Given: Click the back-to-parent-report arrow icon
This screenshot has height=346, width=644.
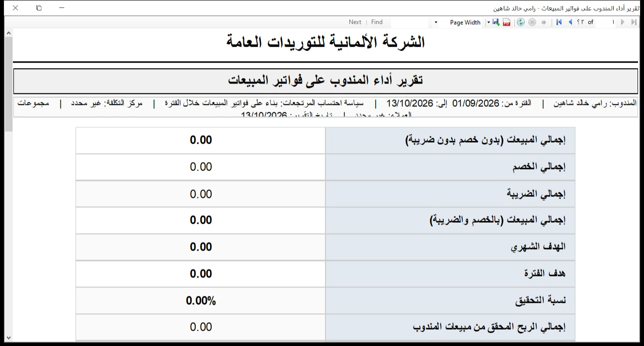Looking at the screenshot, I should coord(544,22).
